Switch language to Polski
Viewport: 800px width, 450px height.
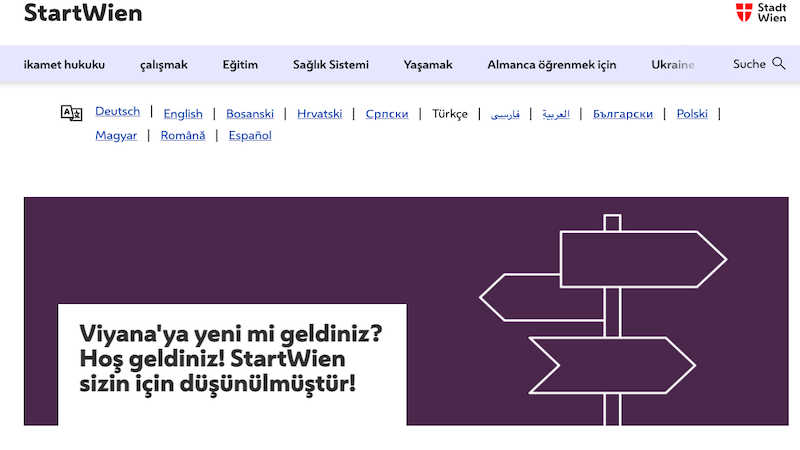(x=692, y=114)
